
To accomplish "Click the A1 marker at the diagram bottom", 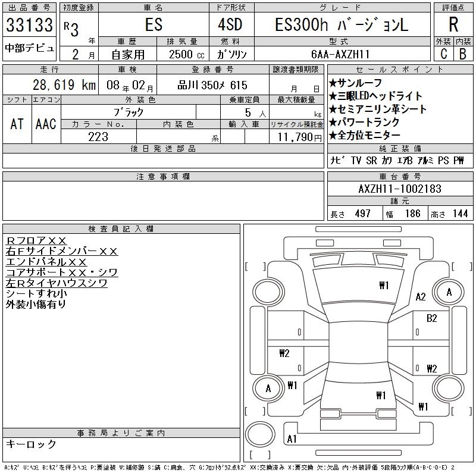I will click(x=292, y=439).
